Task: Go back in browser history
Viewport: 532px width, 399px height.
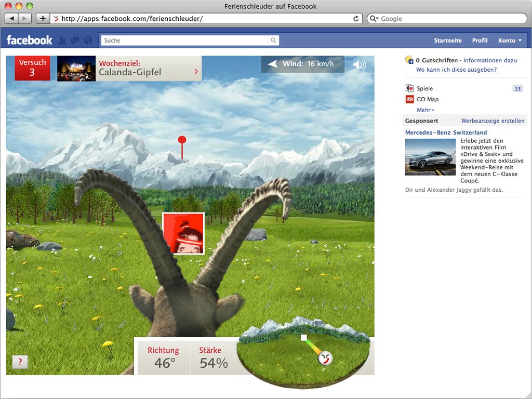Action: 11,18
